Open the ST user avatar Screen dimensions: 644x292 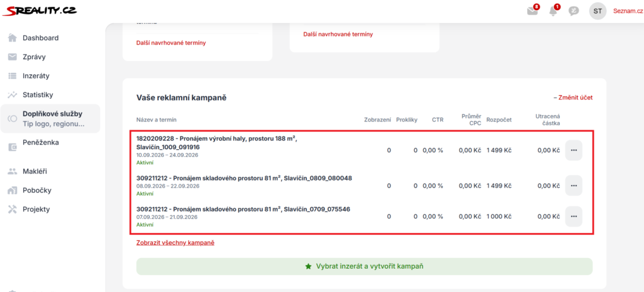tap(597, 11)
